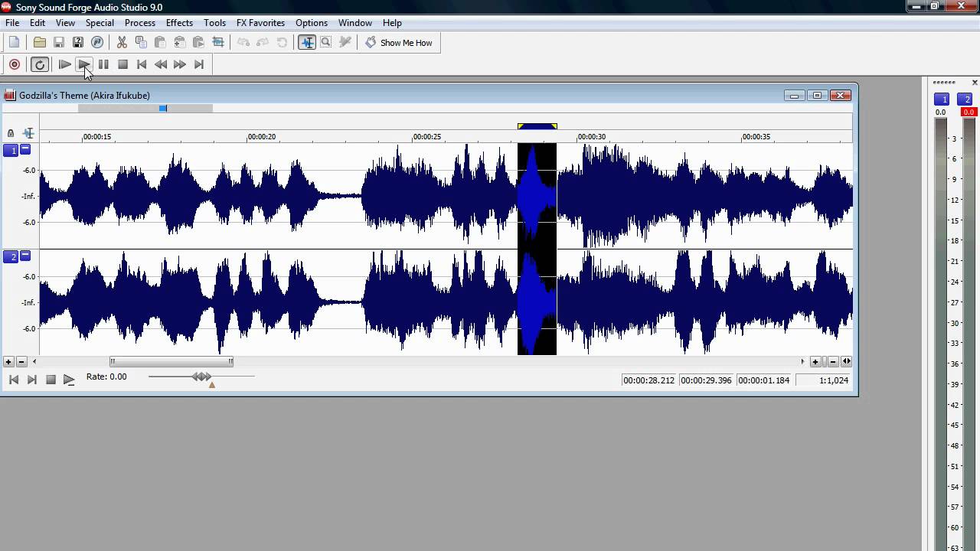Open the File menu
The height and width of the screenshot is (551, 980).
[x=12, y=23]
